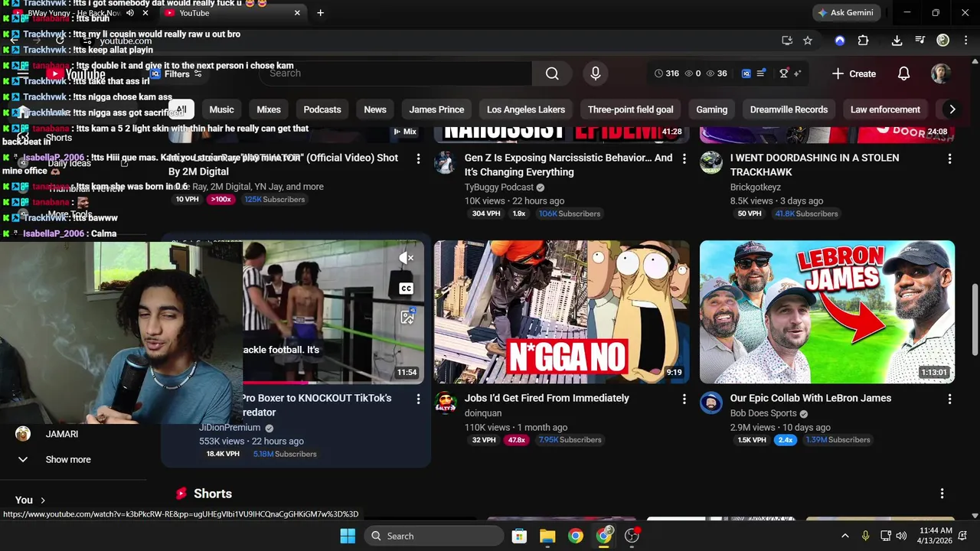The height and width of the screenshot is (551, 980).
Task: Show hidden system tray icons
Action: point(845,536)
